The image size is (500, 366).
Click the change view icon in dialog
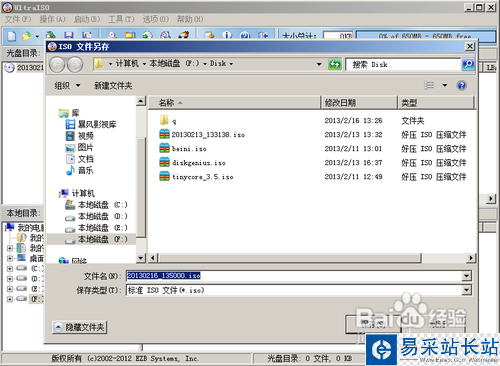tap(429, 85)
